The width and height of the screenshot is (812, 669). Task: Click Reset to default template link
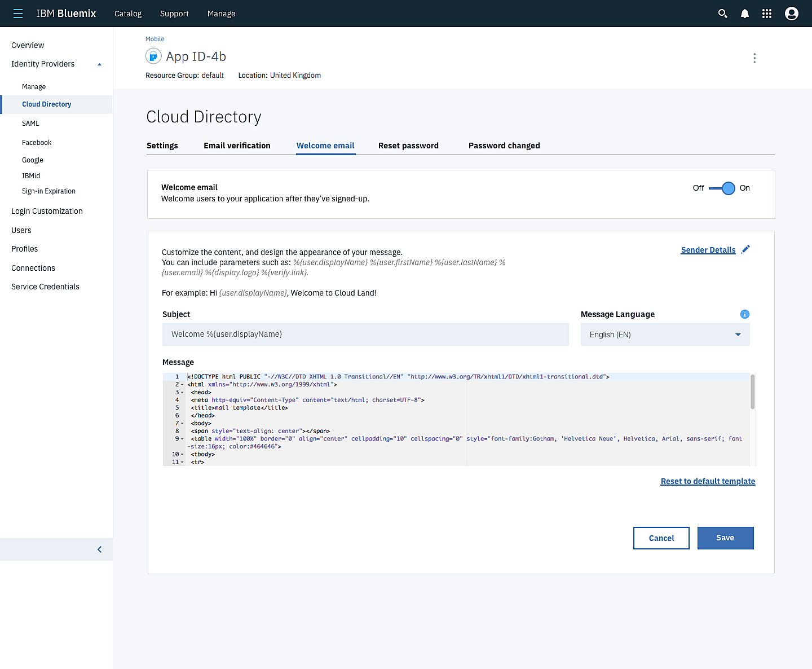[x=708, y=481]
